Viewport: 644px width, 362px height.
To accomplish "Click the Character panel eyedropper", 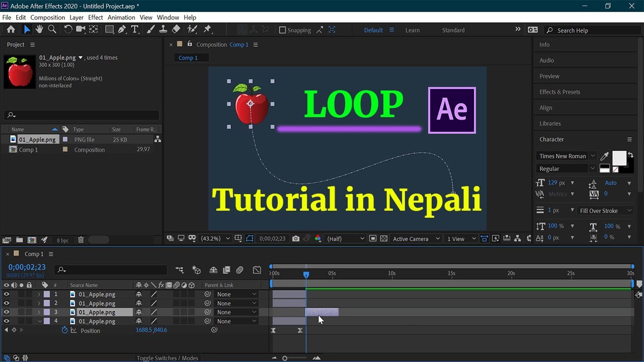I will pos(605,156).
